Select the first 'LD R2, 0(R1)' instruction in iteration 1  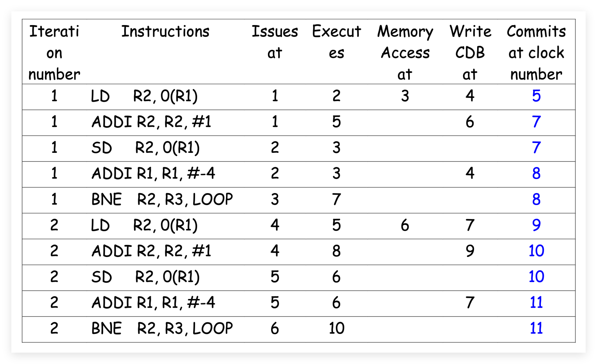coord(144,96)
